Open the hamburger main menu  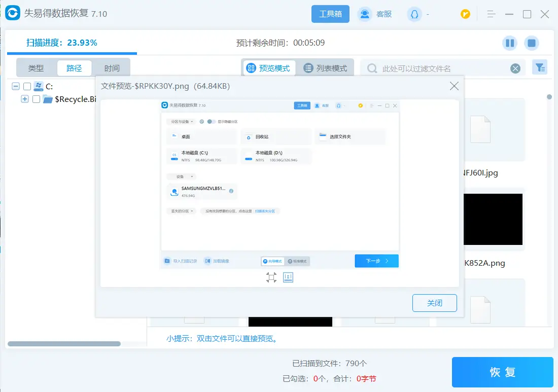coord(491,14)
